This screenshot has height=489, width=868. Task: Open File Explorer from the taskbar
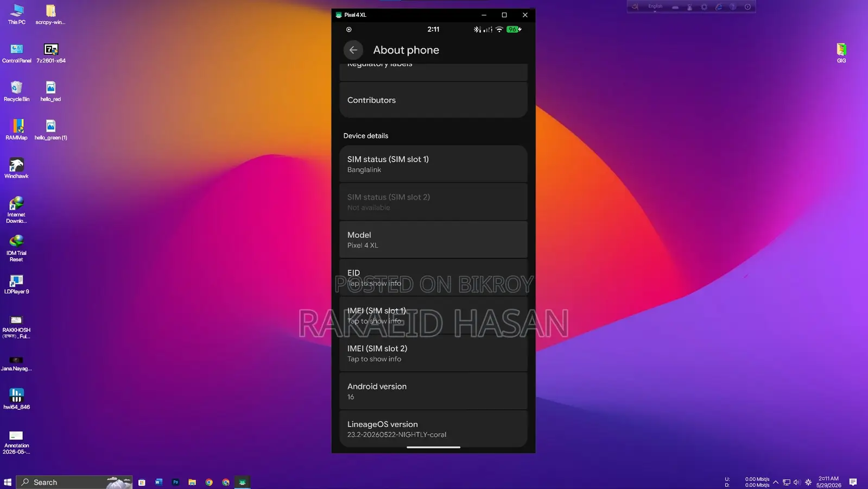[x=192, y=482]
